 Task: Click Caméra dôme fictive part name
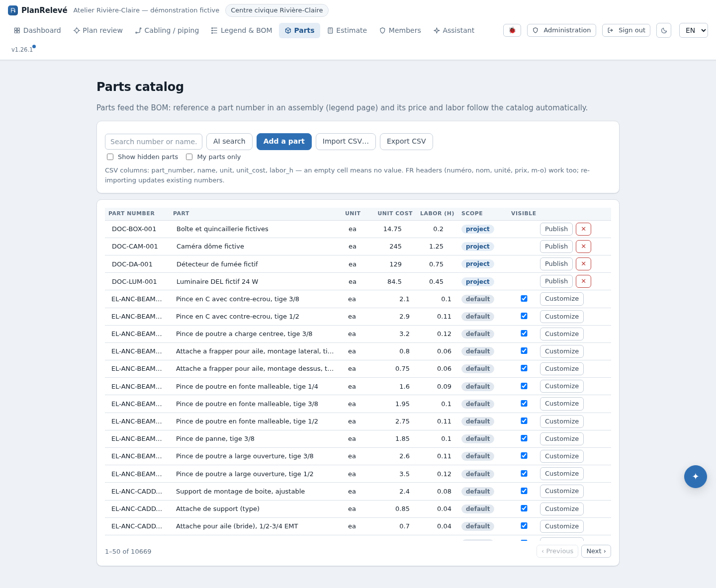pos(210,247)
